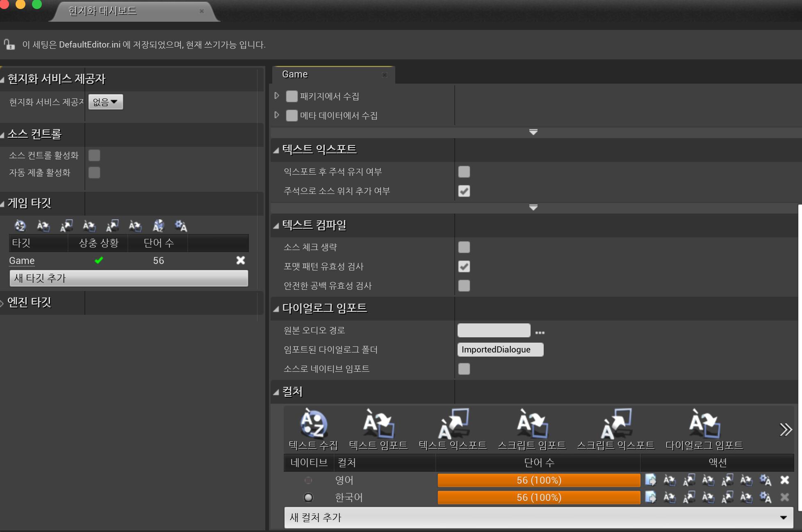Open the 현지화 서비스 제공자 없음 dropdown
This screenshot has height=532, width=802.
coord(105,102)
